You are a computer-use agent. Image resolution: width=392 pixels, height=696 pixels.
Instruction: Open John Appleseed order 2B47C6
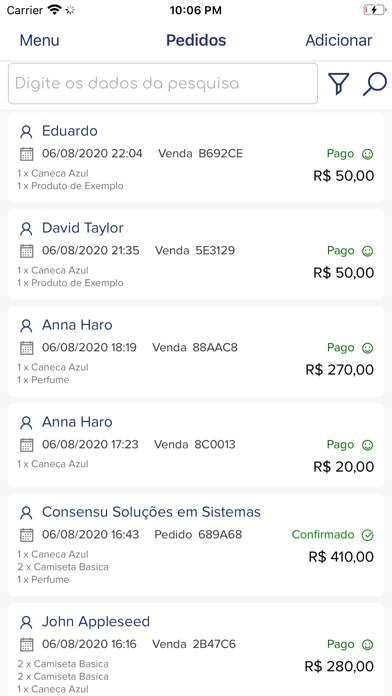pyautogui.click(x=196, y=649)
